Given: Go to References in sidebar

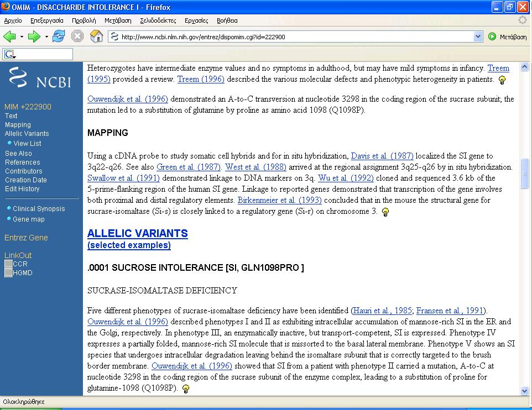Looking at the screenshot, I should click(x=22, y=162).
